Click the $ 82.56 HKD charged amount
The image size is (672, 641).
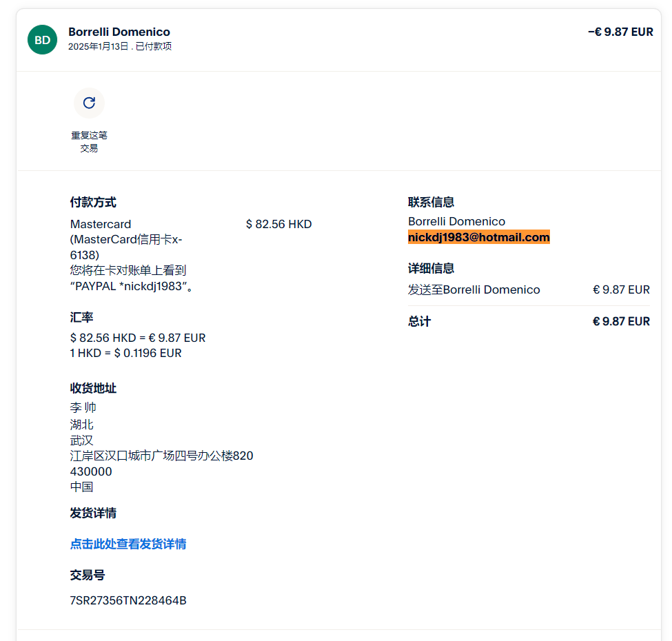click(278, 224)
